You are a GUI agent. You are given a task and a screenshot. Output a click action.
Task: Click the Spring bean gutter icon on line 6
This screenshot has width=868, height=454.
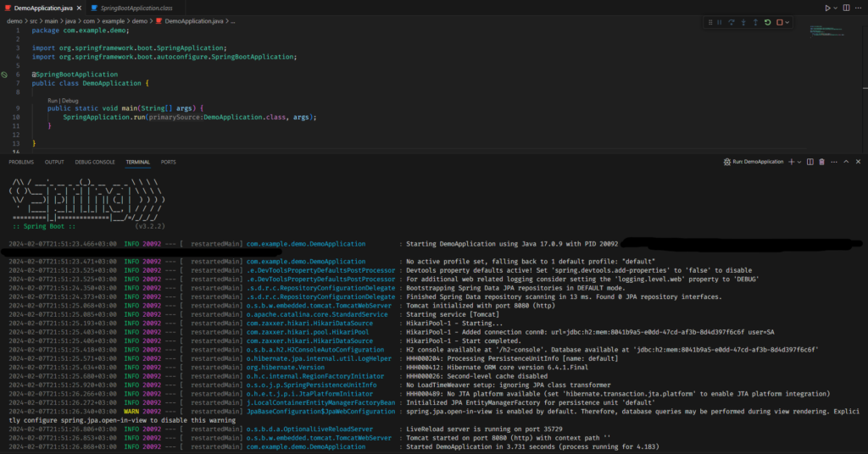pos(5,75)
